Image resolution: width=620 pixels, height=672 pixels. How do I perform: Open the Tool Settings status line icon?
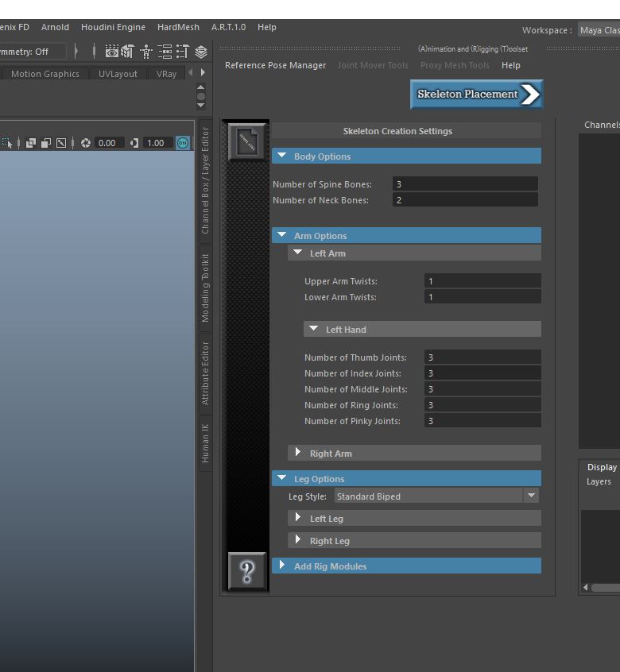click(182, 52)
